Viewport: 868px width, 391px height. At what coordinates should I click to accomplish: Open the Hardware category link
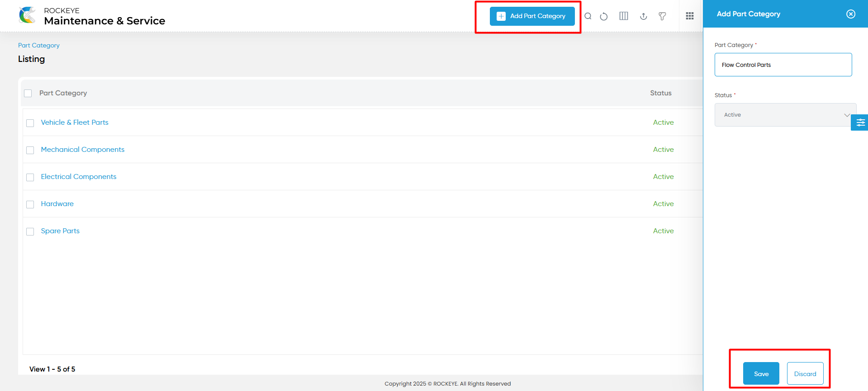pos(57,204)
